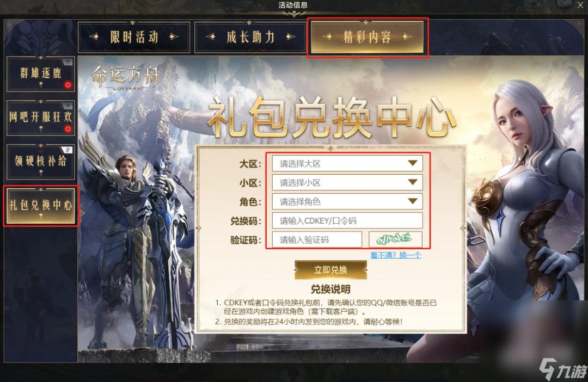This screenshot has width=588, height=382.
Task: Click the CAPTCHA verification image
Action: [395, 239]
